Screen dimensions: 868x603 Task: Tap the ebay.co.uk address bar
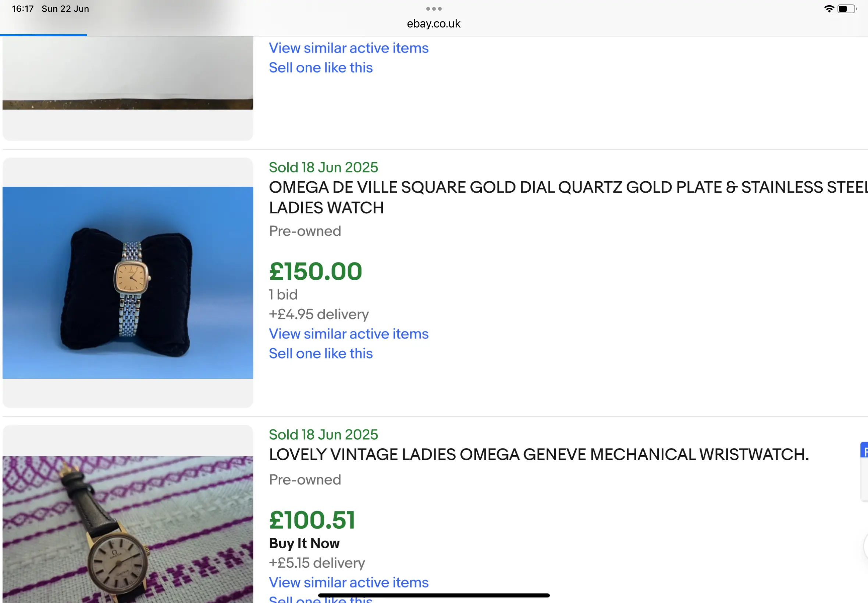433,24
